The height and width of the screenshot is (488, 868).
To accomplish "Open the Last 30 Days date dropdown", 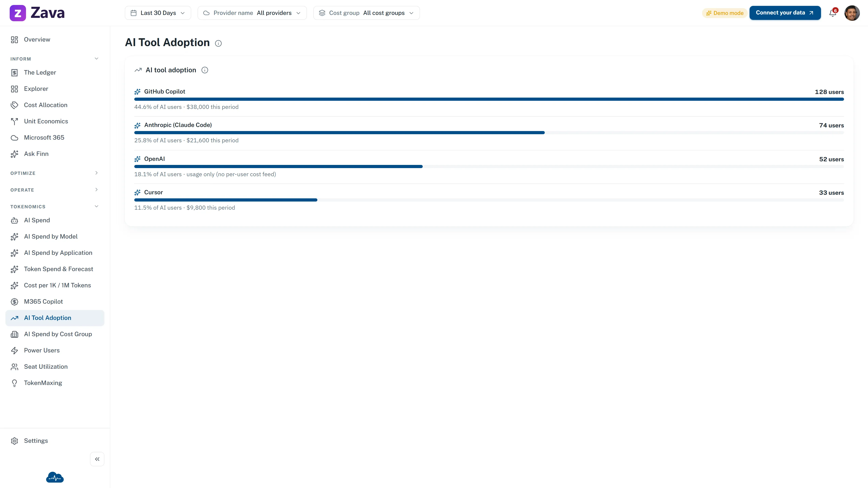I will tap(158, 13).
